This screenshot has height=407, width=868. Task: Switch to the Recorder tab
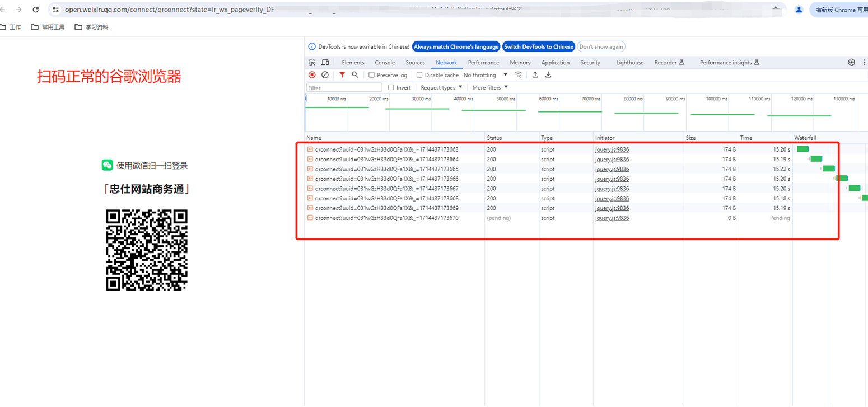click(x=670, y=63)
